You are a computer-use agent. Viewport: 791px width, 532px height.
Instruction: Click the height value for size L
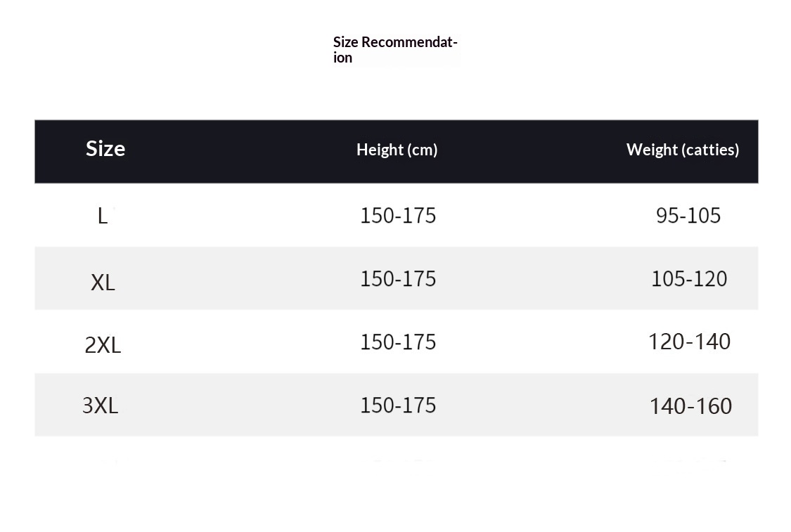tap(398, 215)
